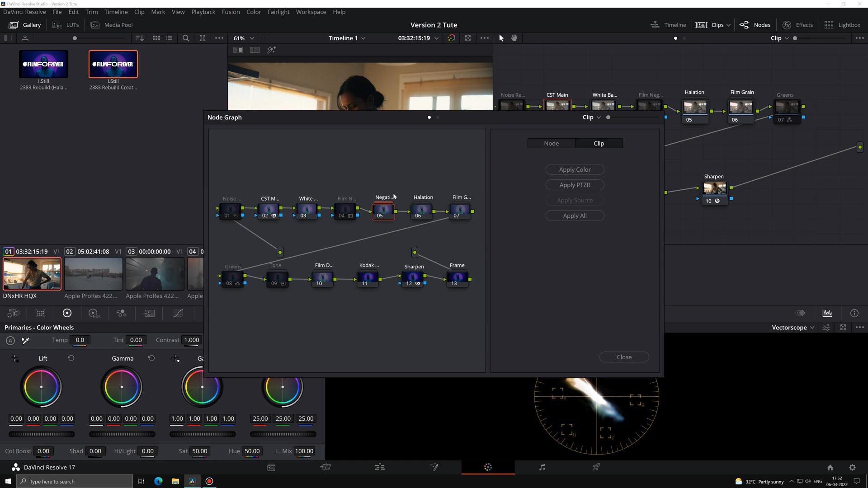868x488 pixels.
Task: Open the Playback menu
Action: (x=203, y=12)
